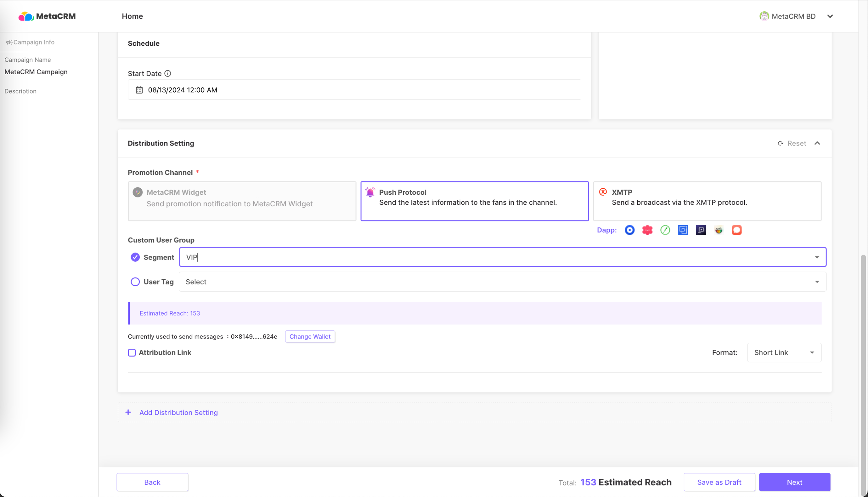Click the green compass Dapp icon
The image size is (868, 497).
[665, 230]
